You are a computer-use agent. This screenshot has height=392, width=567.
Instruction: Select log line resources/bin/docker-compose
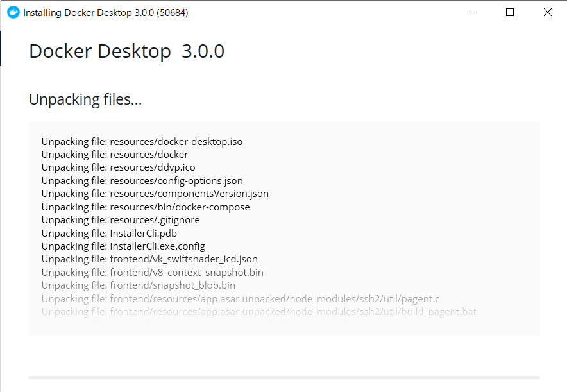coord(146,207)
